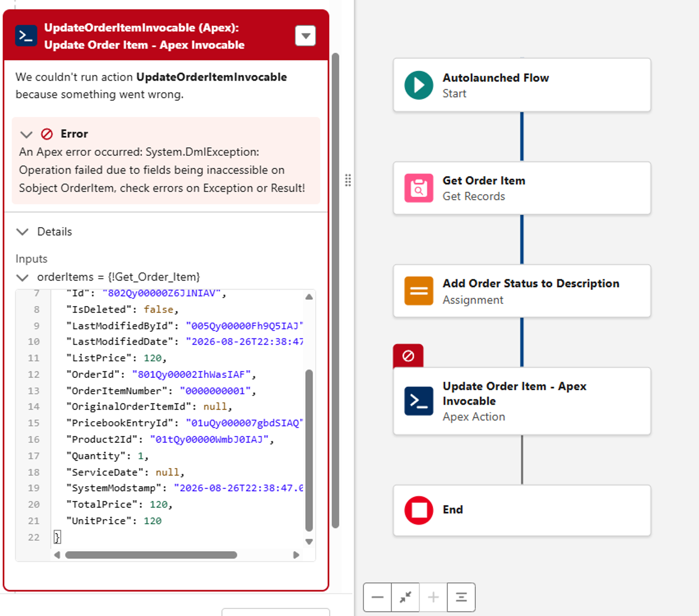Click the "OrderId" line in the JSON
This screenshot has width=699, height=616.
pyautogui.click(x=161, y=374)
